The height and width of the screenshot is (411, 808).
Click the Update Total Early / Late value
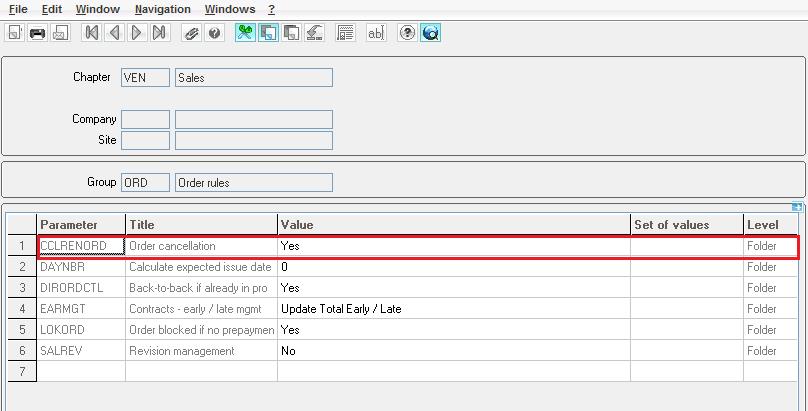(x=454, y=309)
